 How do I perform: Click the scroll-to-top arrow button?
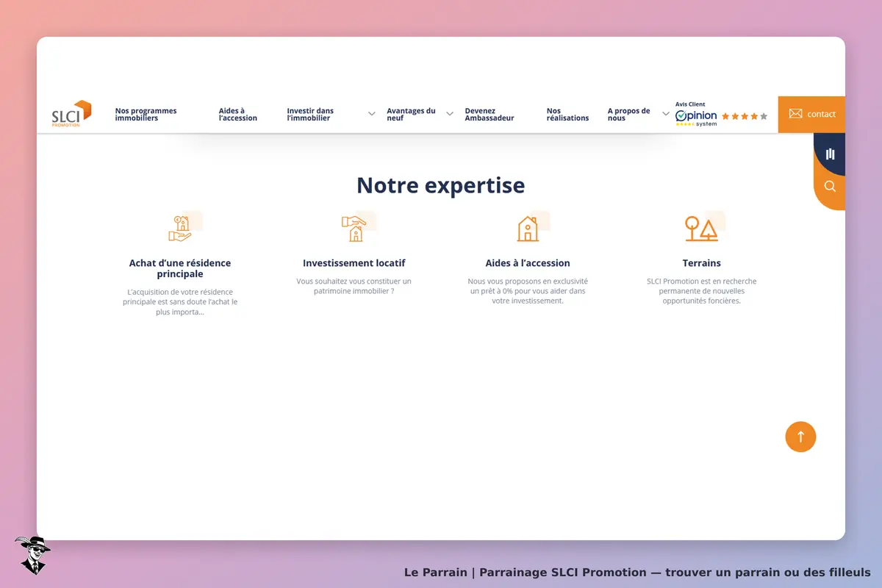(x=800, y=437)
